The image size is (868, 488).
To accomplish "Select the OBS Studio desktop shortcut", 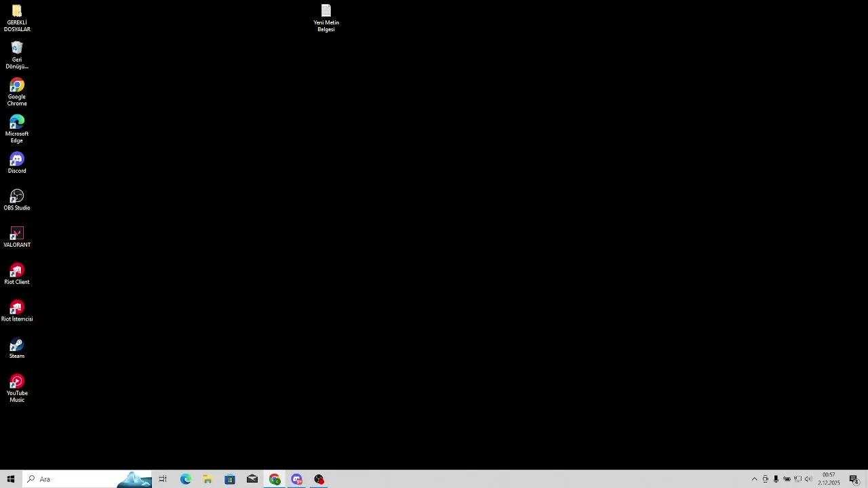I will pyautogui.click(x=17, y=201).
